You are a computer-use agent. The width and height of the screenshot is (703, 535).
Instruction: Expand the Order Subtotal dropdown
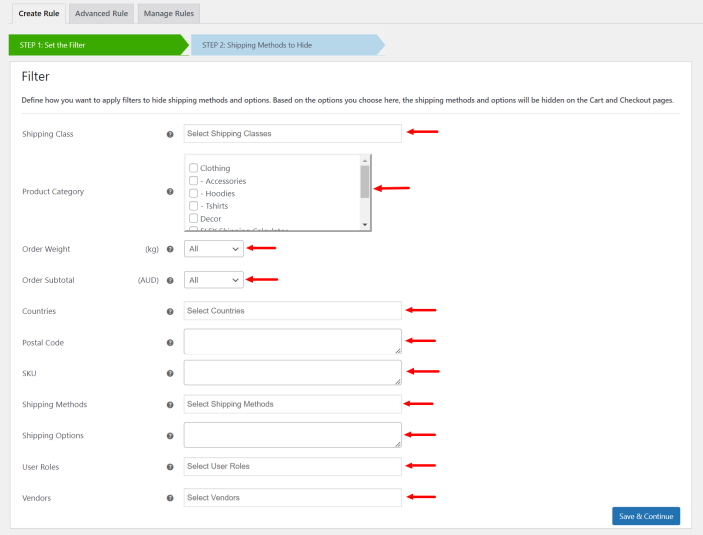pyautogui.click(x=213, y=280)
